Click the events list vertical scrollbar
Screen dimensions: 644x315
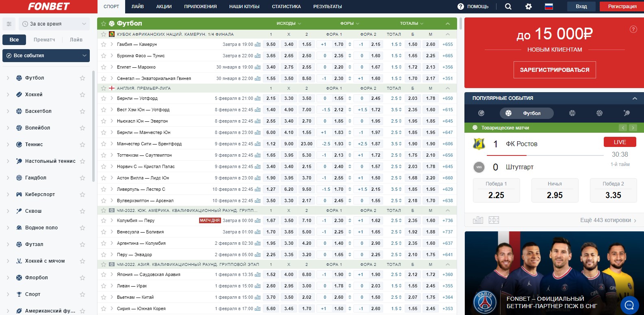coord(460,24)
